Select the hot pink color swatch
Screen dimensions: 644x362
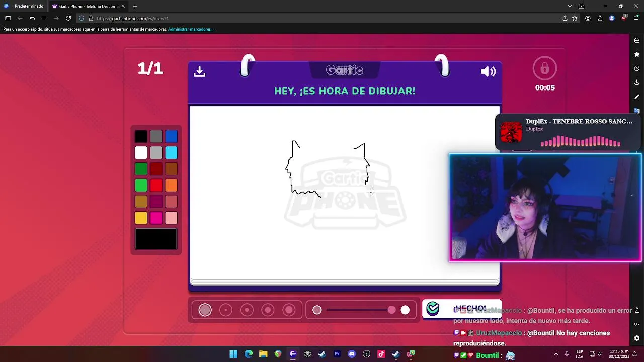point(156,218)
